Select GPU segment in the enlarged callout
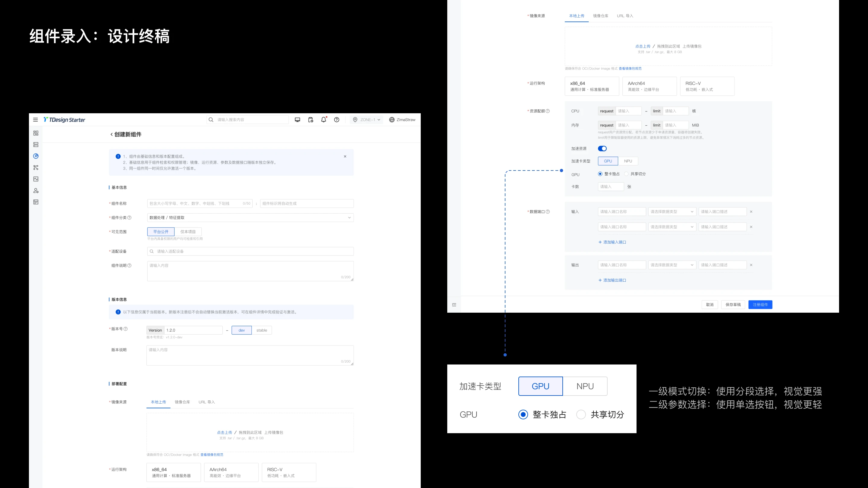This screenshot has height=488, width=868. [x=540, y=386]
